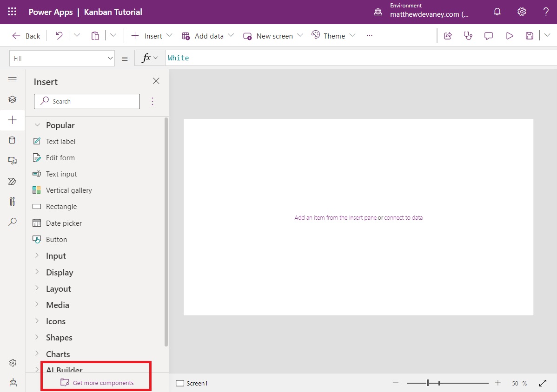Open the Insert toolbar menu

152,36
